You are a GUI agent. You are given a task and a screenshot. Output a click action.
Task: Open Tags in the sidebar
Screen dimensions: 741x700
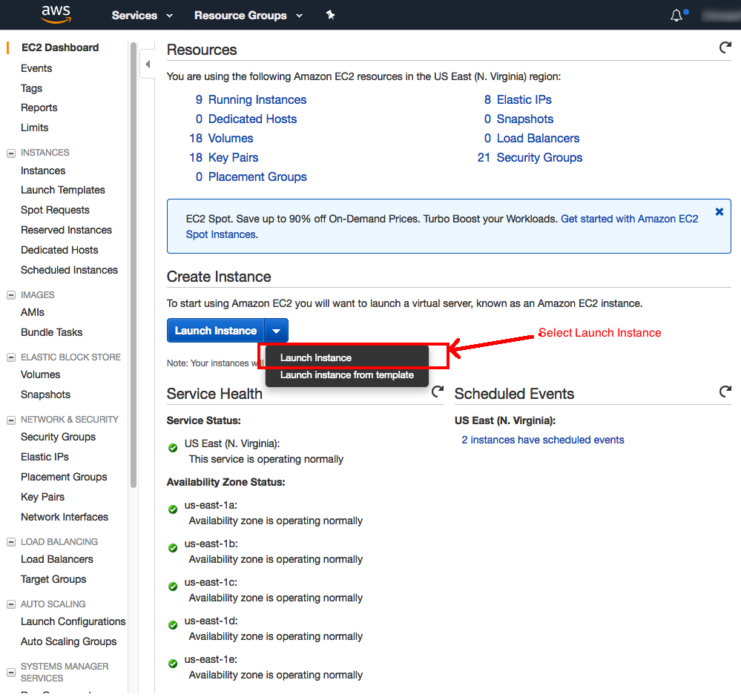tap(31, 88)
